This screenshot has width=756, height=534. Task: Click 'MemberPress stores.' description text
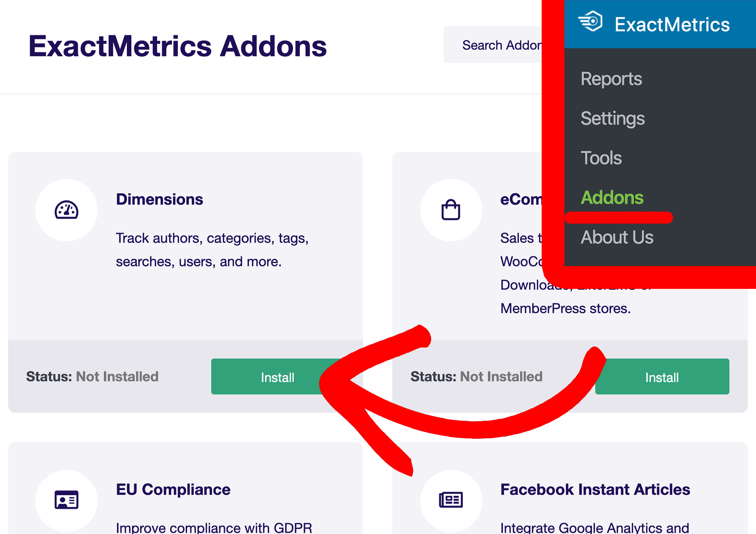pos(566,309)
